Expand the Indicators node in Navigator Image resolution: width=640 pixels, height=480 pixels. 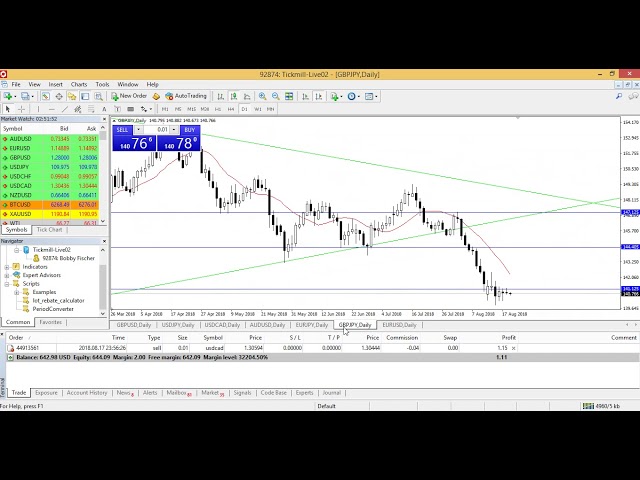[x=7, y=267]
